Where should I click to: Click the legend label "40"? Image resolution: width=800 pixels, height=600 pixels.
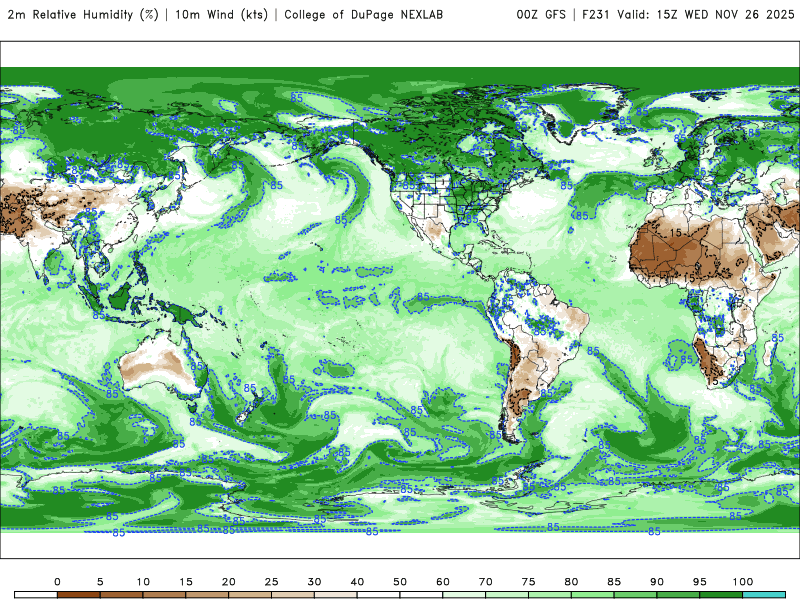click(357, 582)
